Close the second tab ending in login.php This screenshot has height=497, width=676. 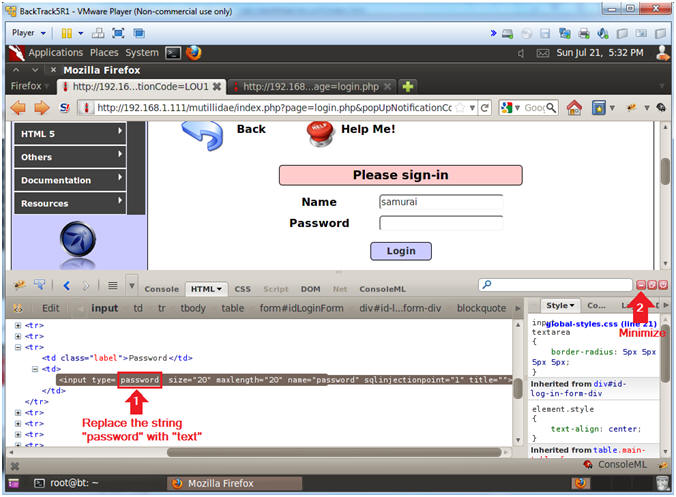pyautogui.click(x=387, y=87)
